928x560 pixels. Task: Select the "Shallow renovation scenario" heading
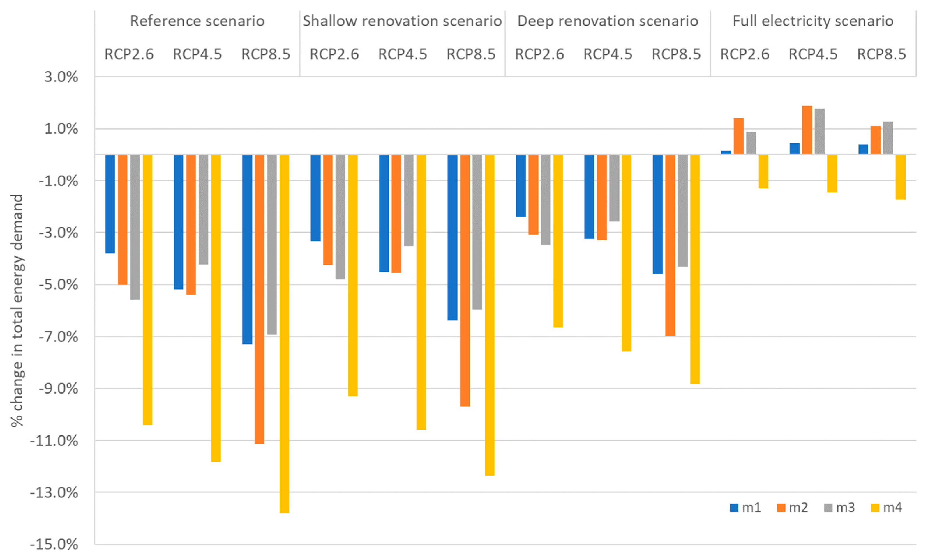402,21
